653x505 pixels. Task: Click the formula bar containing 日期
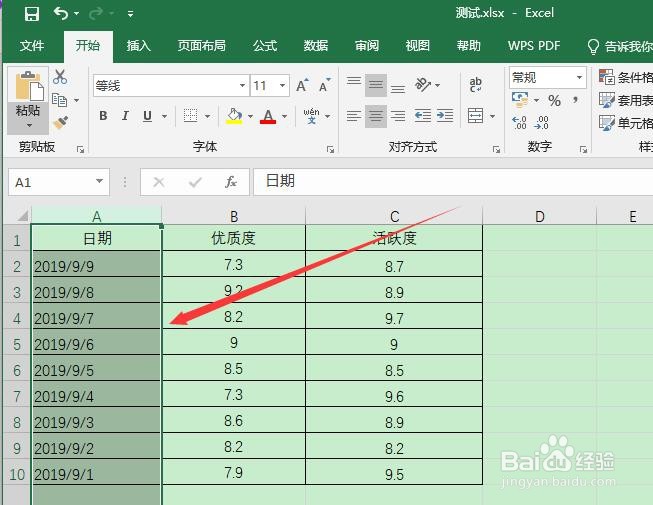tap(453, 182)
